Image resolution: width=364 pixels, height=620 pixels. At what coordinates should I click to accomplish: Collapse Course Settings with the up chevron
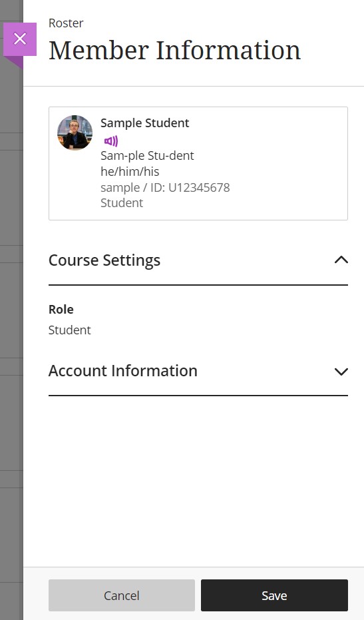[x=341, y=260]
